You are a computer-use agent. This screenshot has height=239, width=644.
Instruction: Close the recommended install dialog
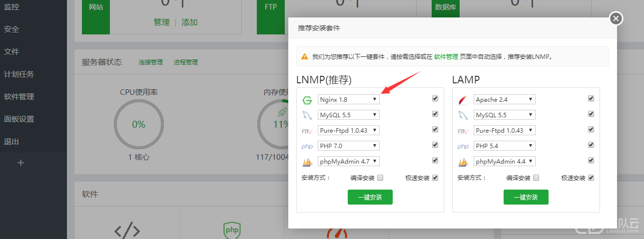(616, 18)
